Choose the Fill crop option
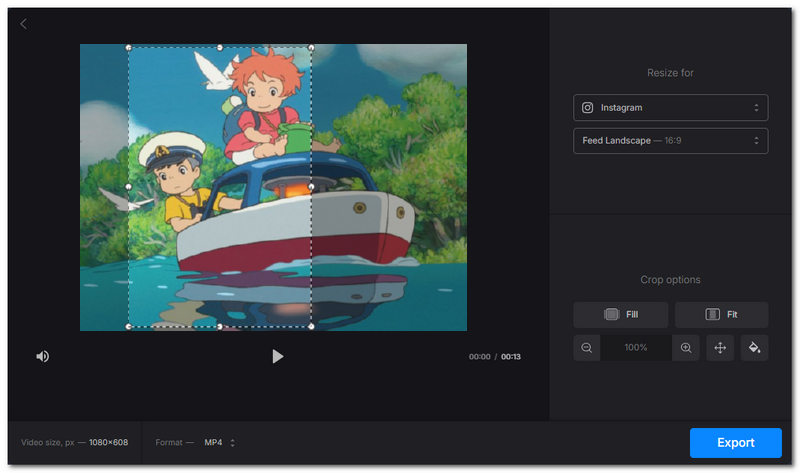 click(620, 314)
